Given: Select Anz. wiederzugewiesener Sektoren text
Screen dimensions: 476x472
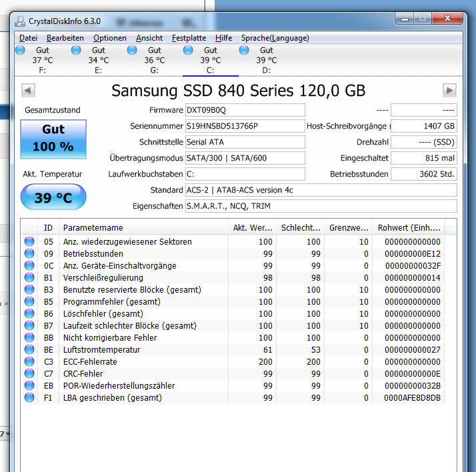Looking at the screenshot, I should point(127,241).
